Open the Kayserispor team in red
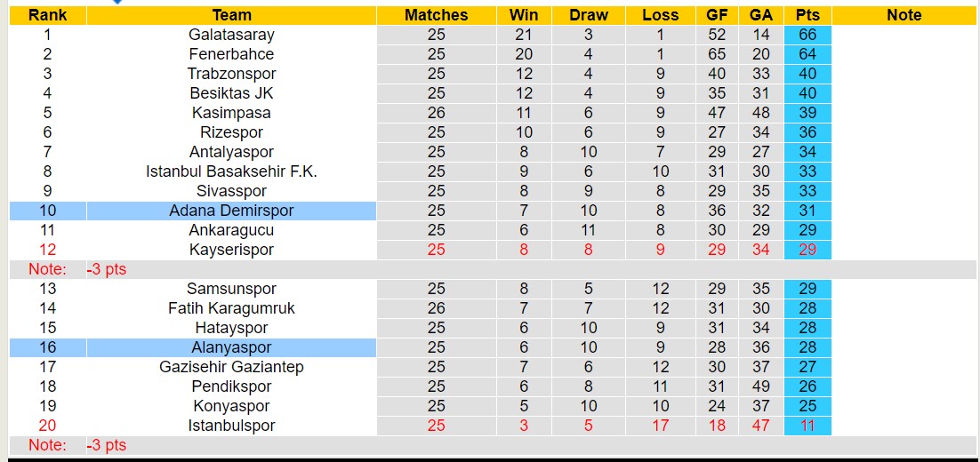The image size is (980, 462). point(231,250)
